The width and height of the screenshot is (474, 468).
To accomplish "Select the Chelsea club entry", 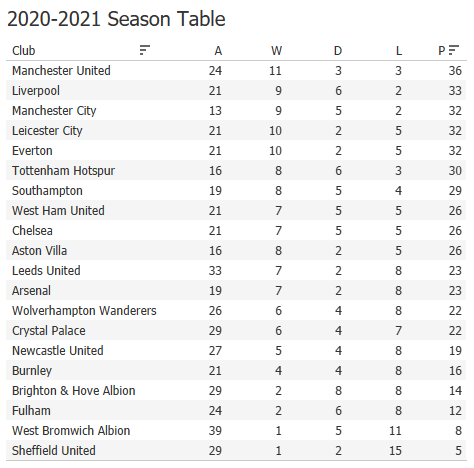I will click(32, 231).
